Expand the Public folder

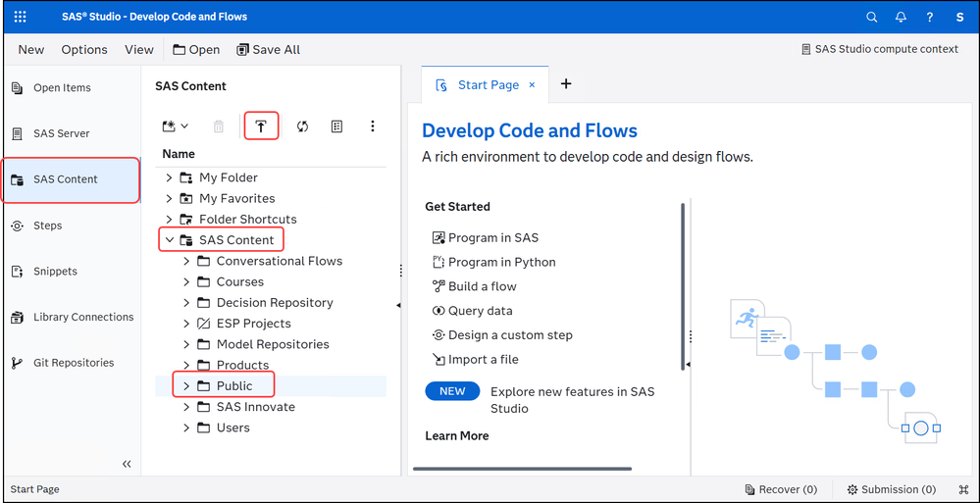186,386
